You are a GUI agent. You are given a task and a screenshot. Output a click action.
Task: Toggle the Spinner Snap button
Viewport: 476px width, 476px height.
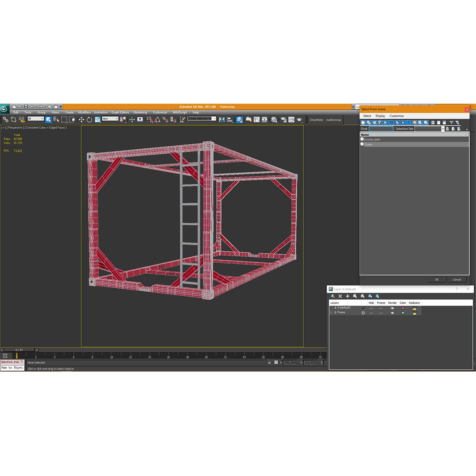(173, 119)
